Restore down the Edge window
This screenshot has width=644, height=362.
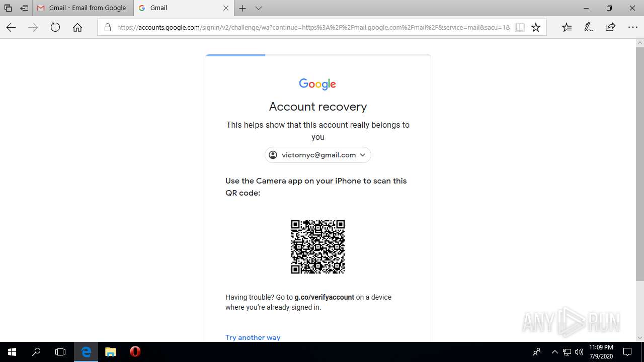[x=609, y=8]
